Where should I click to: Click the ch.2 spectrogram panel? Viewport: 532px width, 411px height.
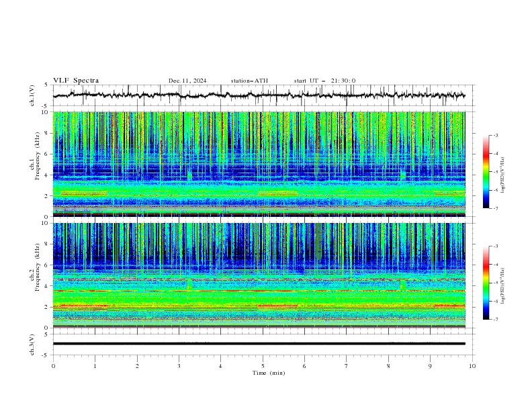(259, 275)
